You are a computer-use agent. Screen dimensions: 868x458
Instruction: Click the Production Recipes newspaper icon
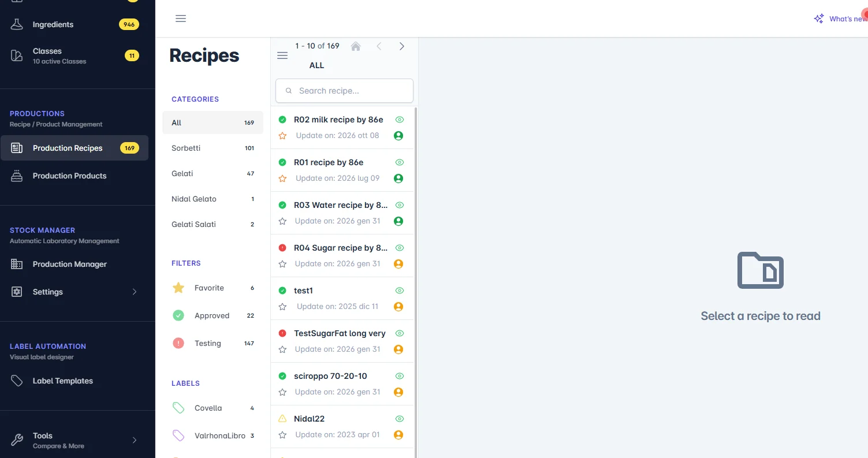(17, 148)
